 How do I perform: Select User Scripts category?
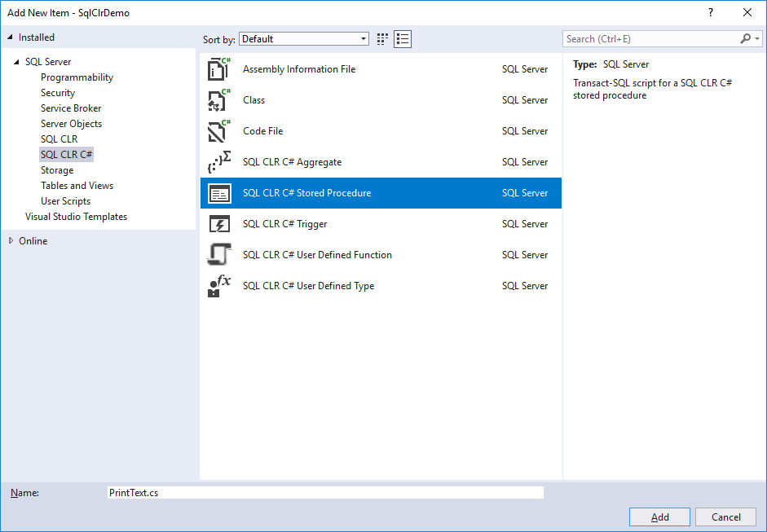[x=65, y=201]
